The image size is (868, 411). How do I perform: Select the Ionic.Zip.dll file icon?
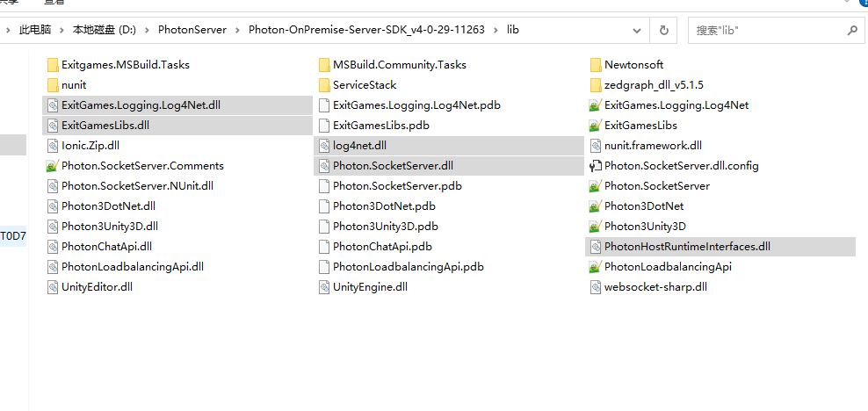point(53,146)
